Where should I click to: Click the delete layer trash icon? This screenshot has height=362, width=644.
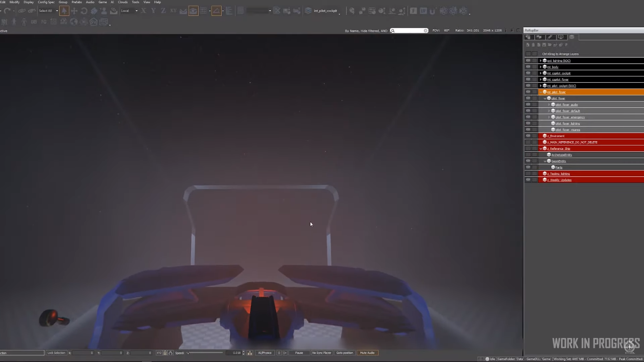pyautogui.click(x=533, y=45)
